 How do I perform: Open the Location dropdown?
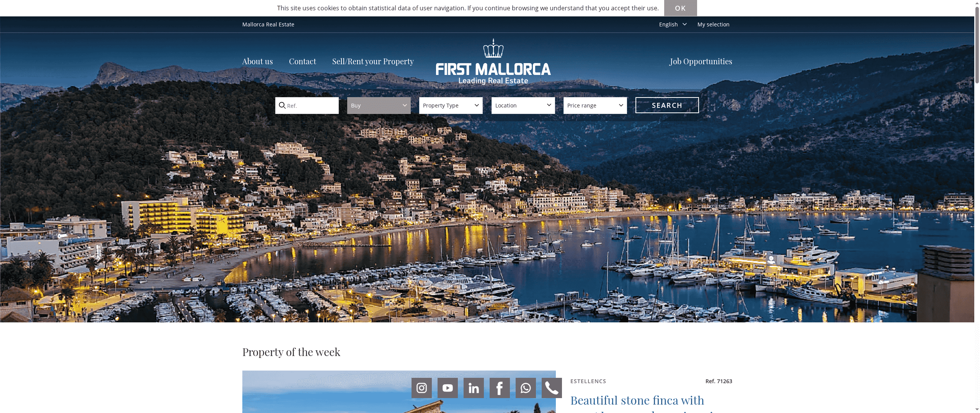[x=523, y=105]
